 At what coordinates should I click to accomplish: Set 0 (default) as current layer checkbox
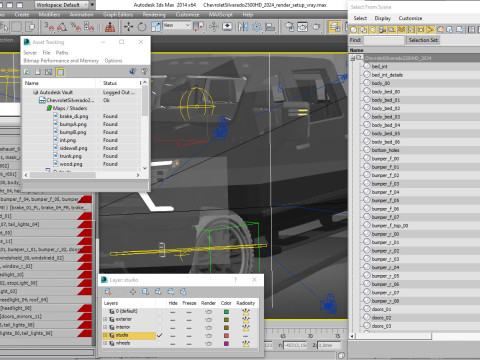tap(159, 312)
